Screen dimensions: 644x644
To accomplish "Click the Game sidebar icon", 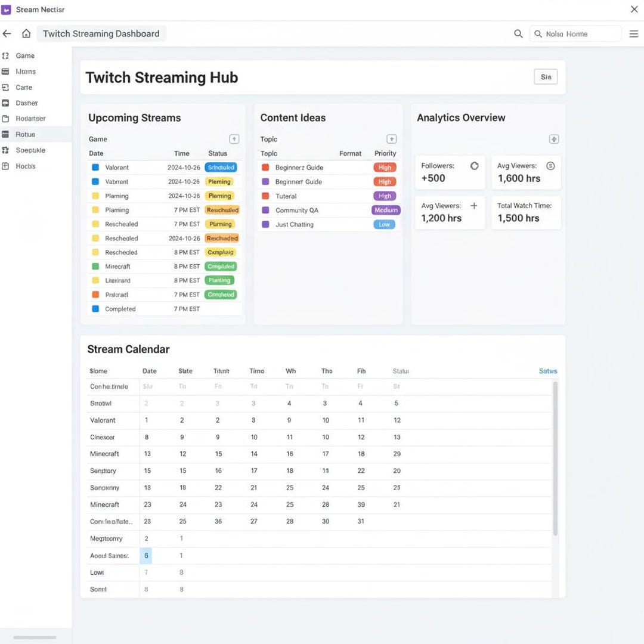I will pyautogui.click(x=5, y=56).
